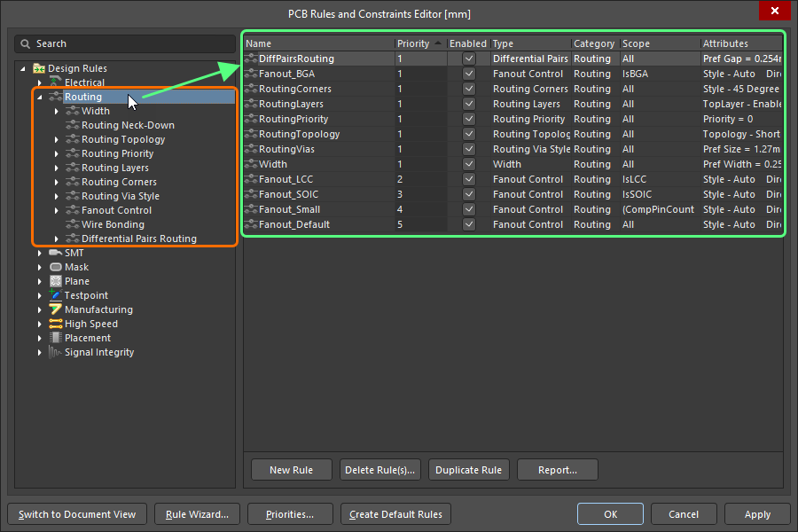
Task: Generate a rules Report...
Action: pos(558,470)
